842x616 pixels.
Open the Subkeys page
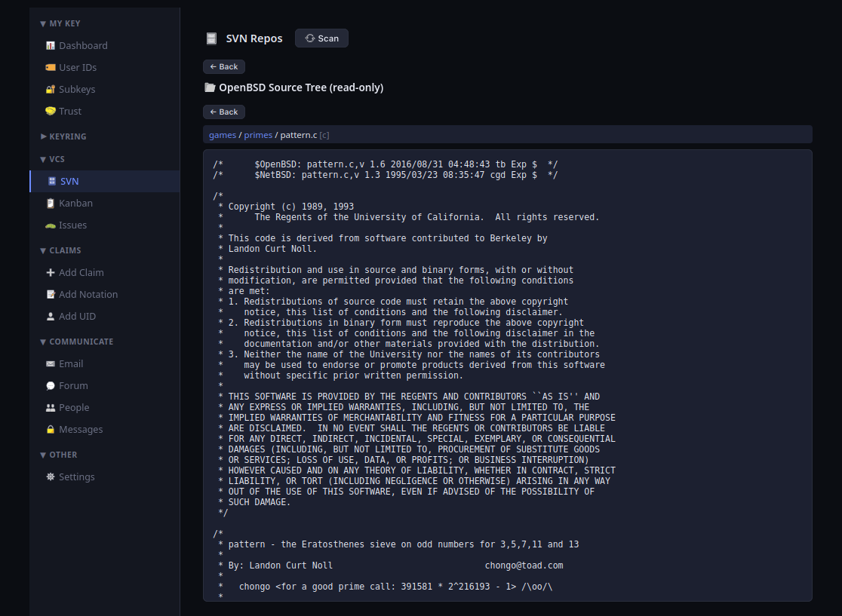click(x=105, y=90)
